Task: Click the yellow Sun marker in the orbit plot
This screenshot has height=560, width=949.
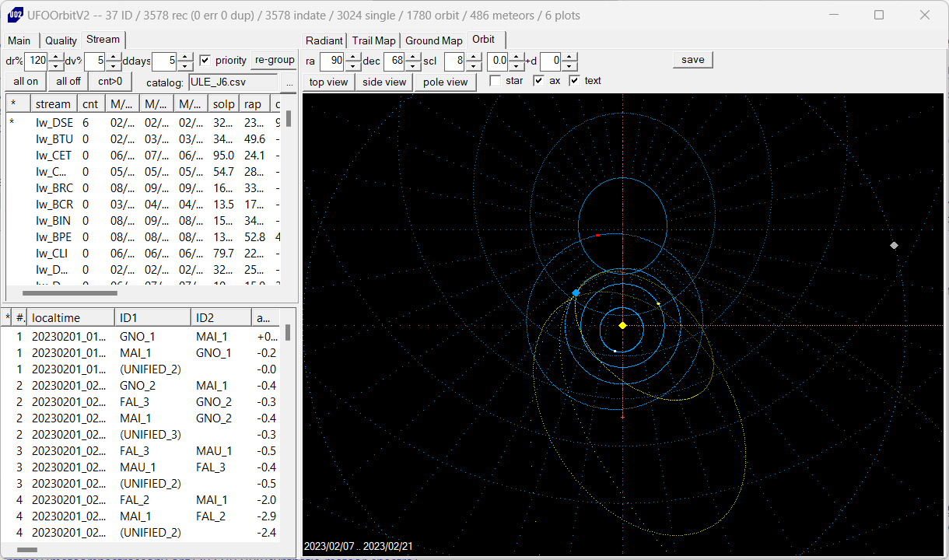Action: (622, 325)
